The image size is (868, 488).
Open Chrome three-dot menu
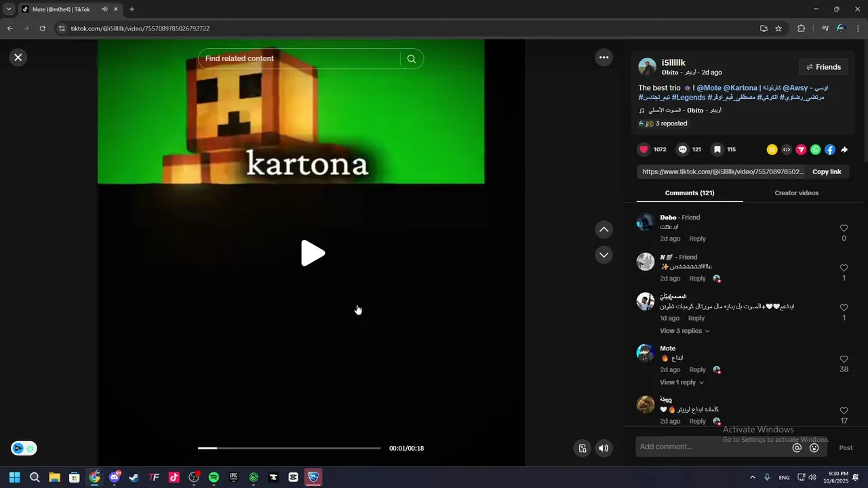click(x=859, y=28)
